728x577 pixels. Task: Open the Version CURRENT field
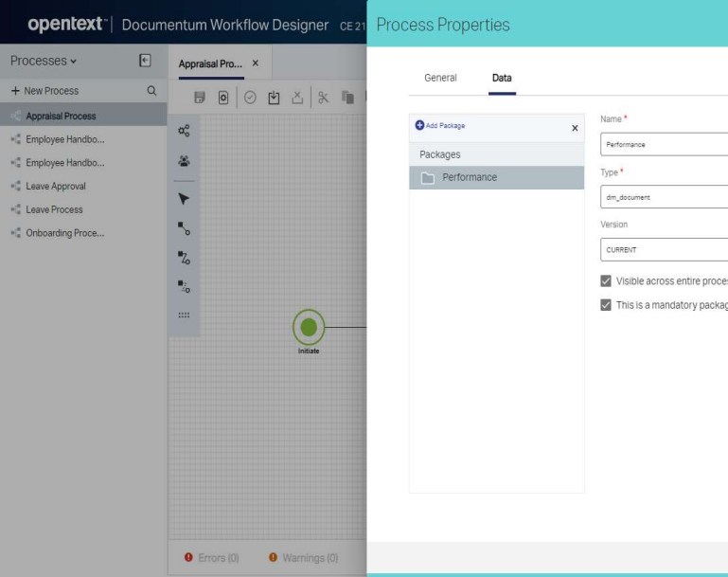point(663,249)
